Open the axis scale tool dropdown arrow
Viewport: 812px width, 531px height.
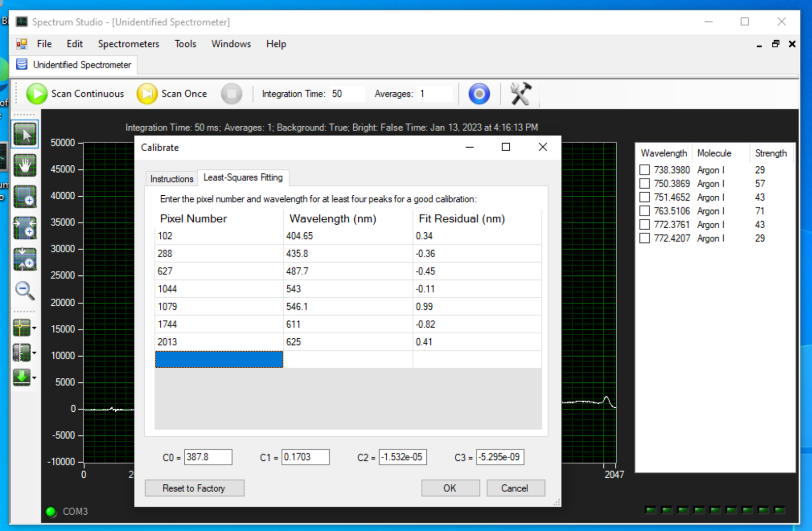coord(34,353)
